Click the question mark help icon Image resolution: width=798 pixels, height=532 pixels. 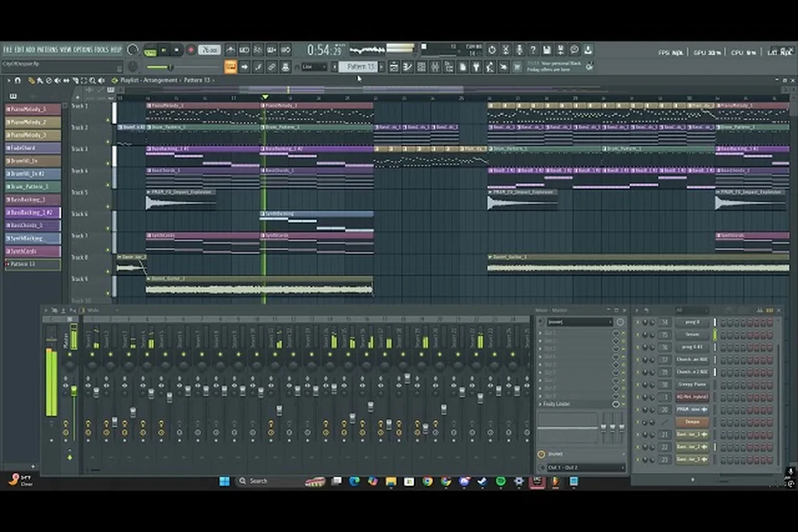pyautogui.click(x=533, y=50)
